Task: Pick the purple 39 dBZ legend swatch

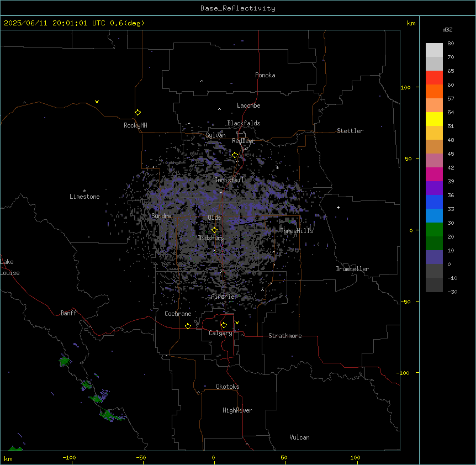Action: click(x=434, y=188)
